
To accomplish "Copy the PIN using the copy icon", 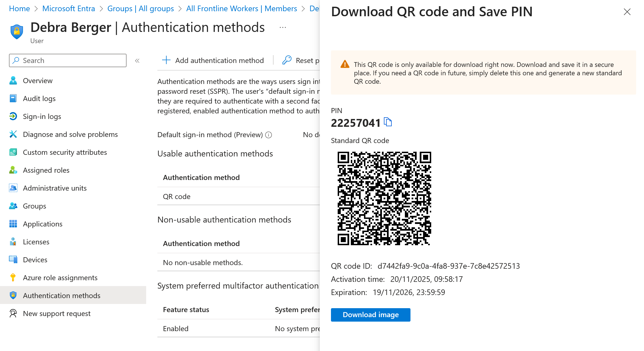I will tap(388, 122).
